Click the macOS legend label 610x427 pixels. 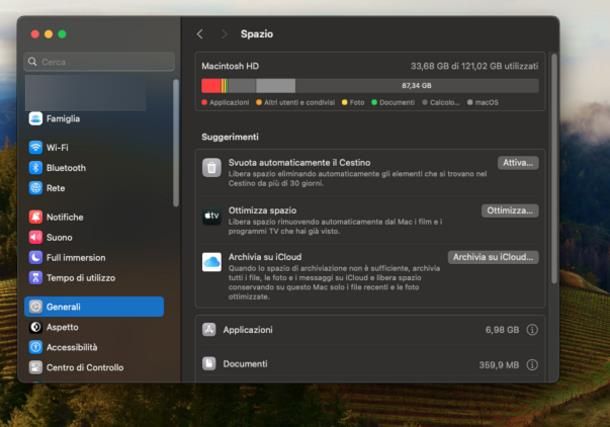[x=487, y=102]
